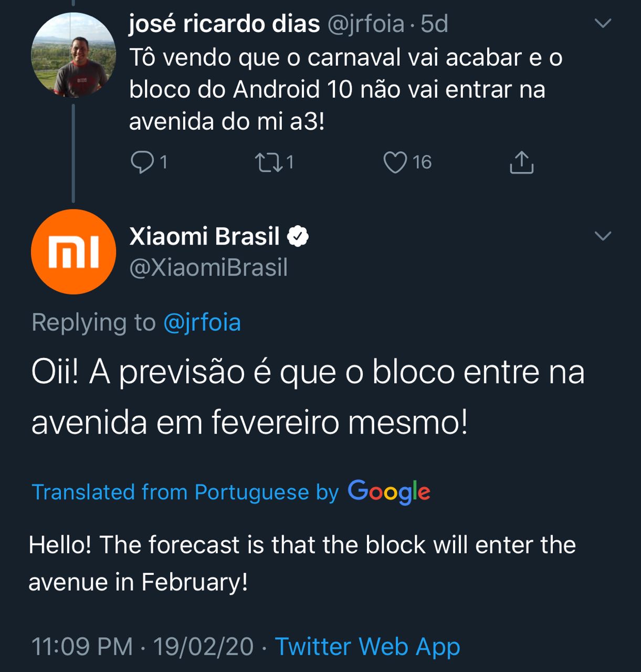Click José's tweet text about Android 10
The width and height of the screenshot is (641, 672).
click(345, 89)
